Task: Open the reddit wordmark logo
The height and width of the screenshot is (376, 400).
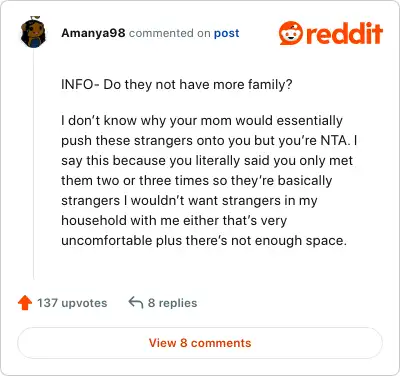Action: coord(344,33)
